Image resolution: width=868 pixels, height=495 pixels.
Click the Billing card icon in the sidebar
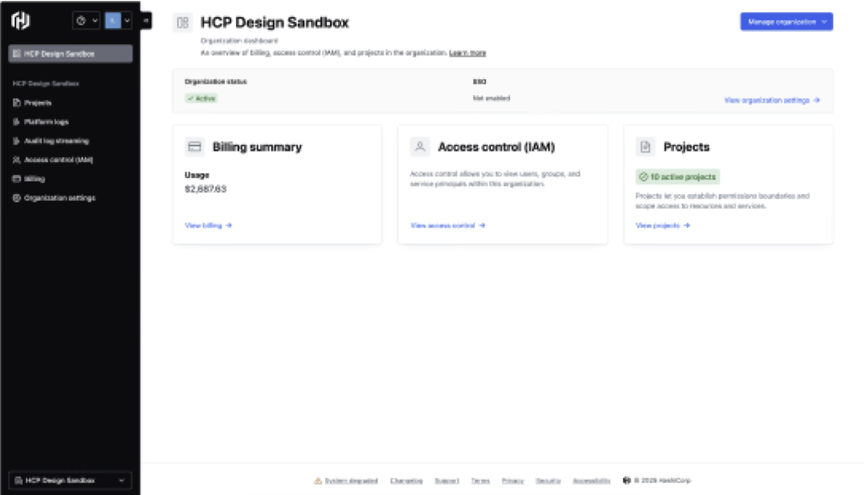[17, 179]
